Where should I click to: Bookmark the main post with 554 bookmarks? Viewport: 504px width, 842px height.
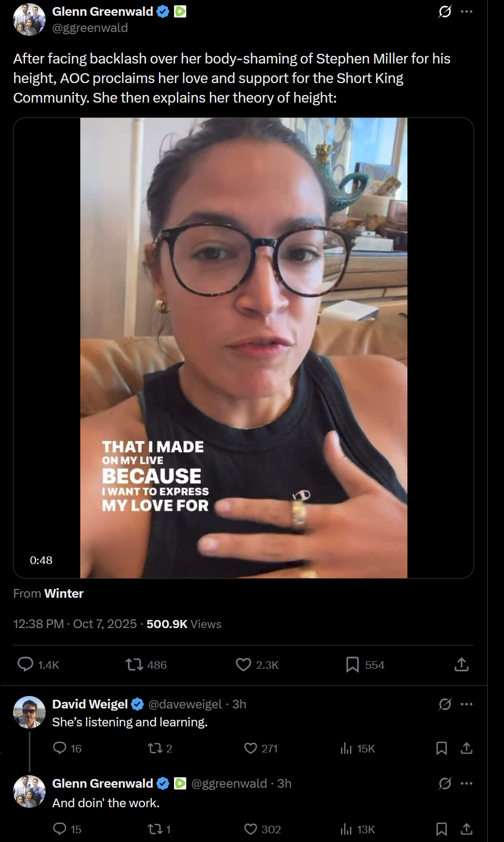tap(353, 664)
